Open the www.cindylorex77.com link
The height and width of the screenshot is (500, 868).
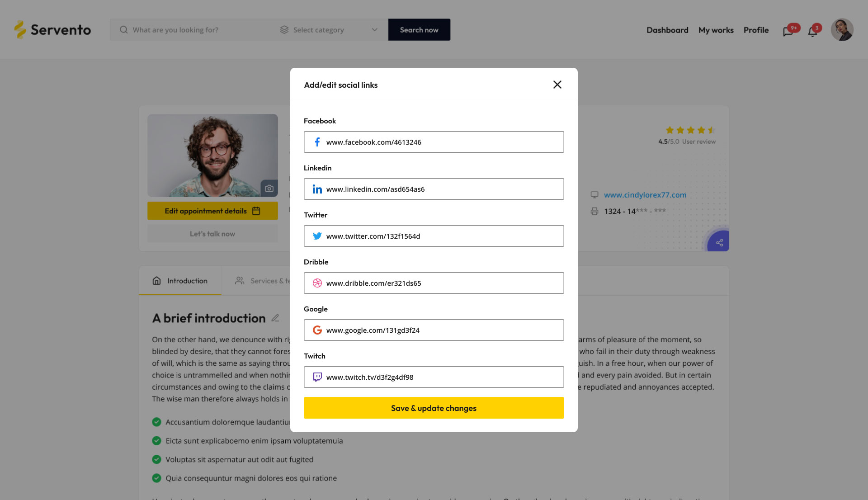point(645,195)
